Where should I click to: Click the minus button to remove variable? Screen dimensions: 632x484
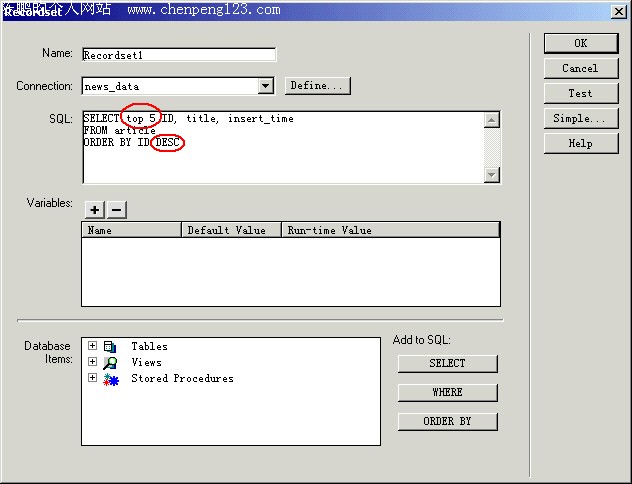pyautogui.click(x=116, y=210)
